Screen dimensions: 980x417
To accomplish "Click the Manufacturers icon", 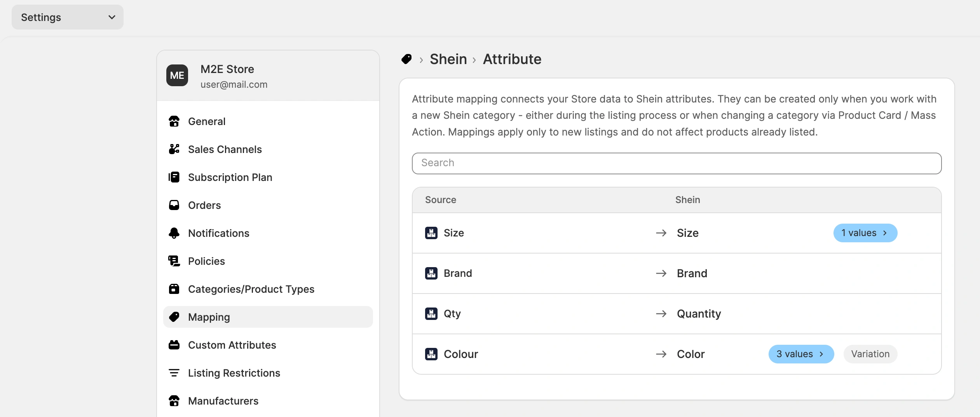I will (174, 401).
